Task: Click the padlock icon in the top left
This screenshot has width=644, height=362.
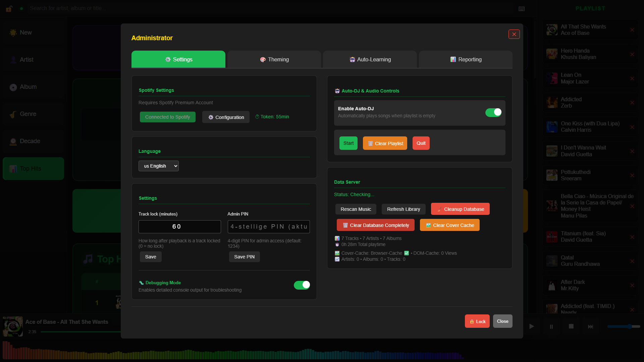Action: 9,8
